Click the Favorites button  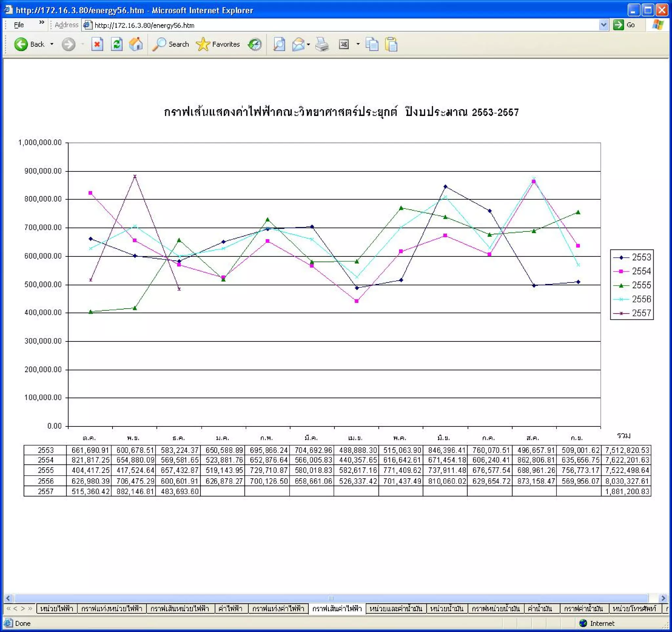click(218, 44)
